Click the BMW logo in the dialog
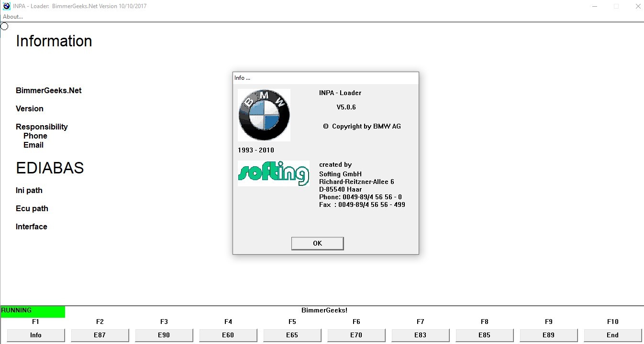The height and width of the screenshot is (344, 644). coord(264,115)
